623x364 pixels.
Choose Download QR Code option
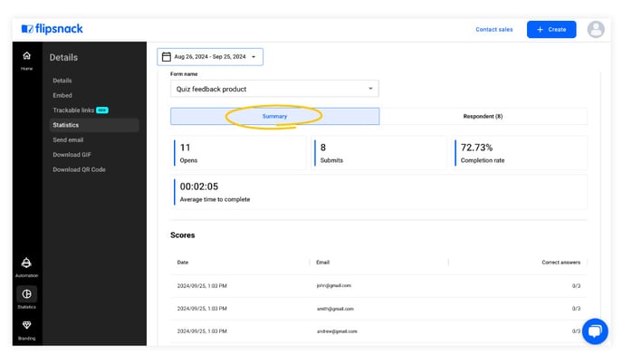click(79, 169)
